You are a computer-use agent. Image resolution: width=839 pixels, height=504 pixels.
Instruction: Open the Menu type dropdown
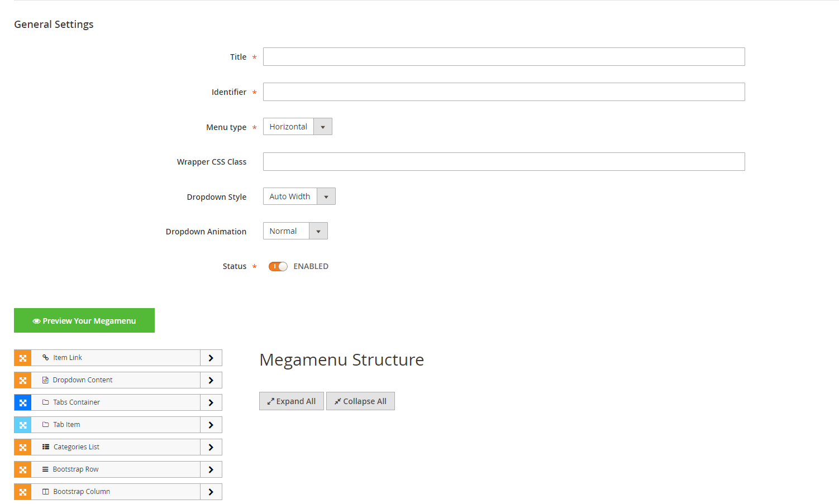[x=298, y=127]
